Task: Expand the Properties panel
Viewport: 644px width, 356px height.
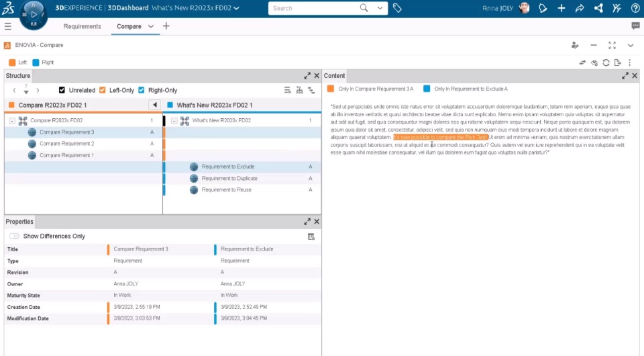Action: pyautogui.click(x=307, y=222)
